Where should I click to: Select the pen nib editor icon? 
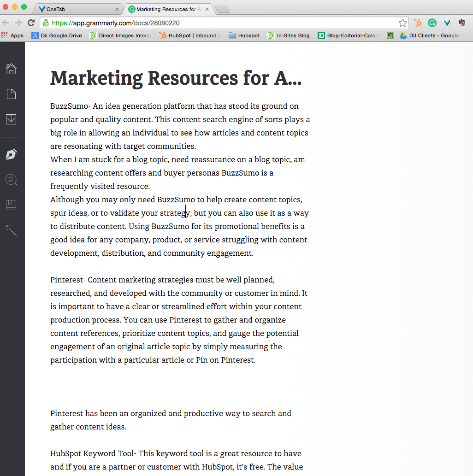click(11, 154)
